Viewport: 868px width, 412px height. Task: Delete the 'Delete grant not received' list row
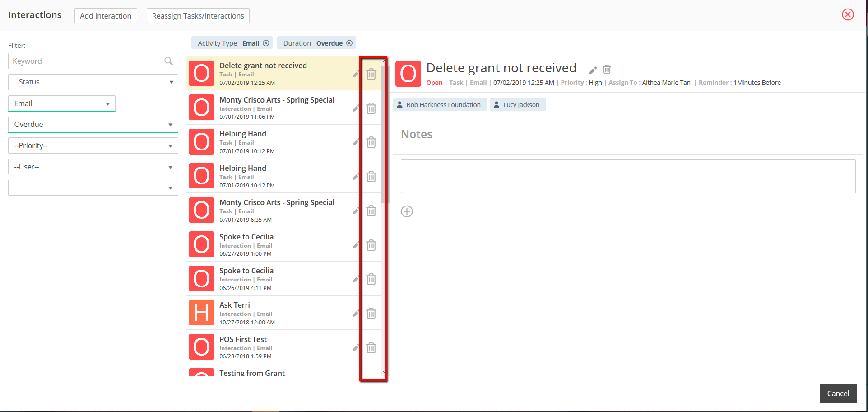tap(371, 74)
